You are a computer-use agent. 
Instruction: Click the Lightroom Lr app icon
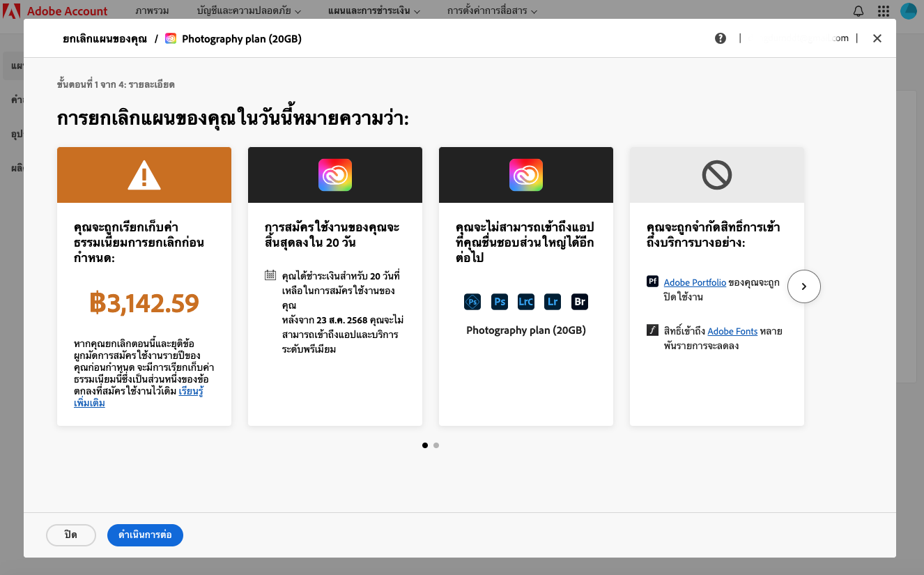(x=553, y=301)
